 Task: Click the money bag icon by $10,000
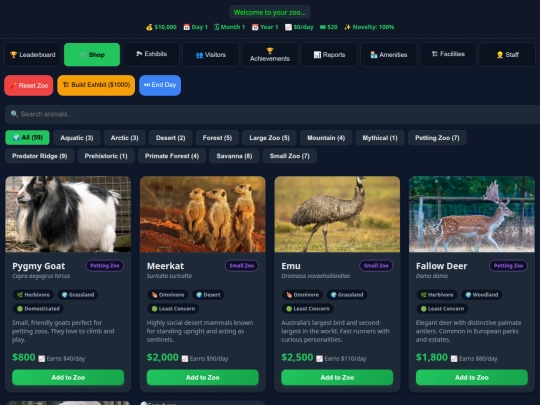149,27
